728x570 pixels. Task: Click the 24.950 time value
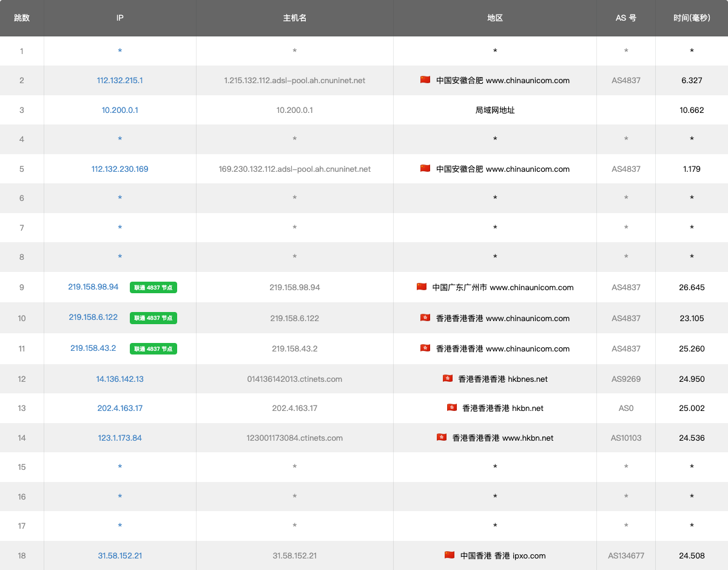(692, 379)
